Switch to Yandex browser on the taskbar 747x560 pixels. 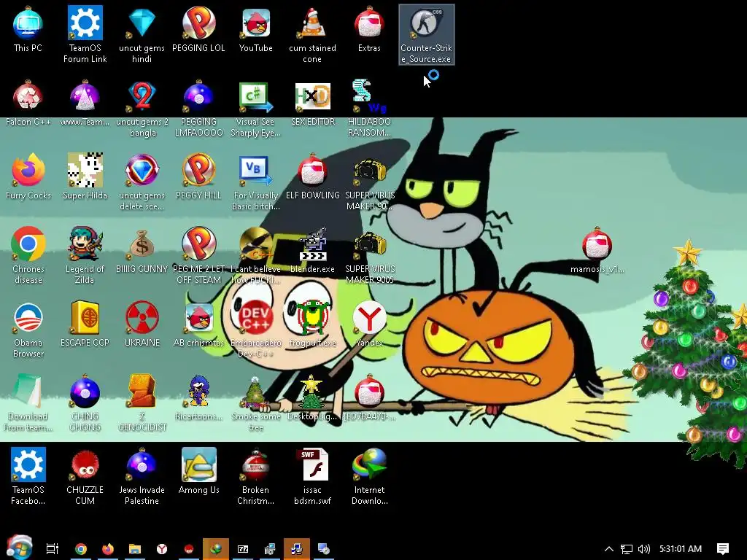(162, 549)
